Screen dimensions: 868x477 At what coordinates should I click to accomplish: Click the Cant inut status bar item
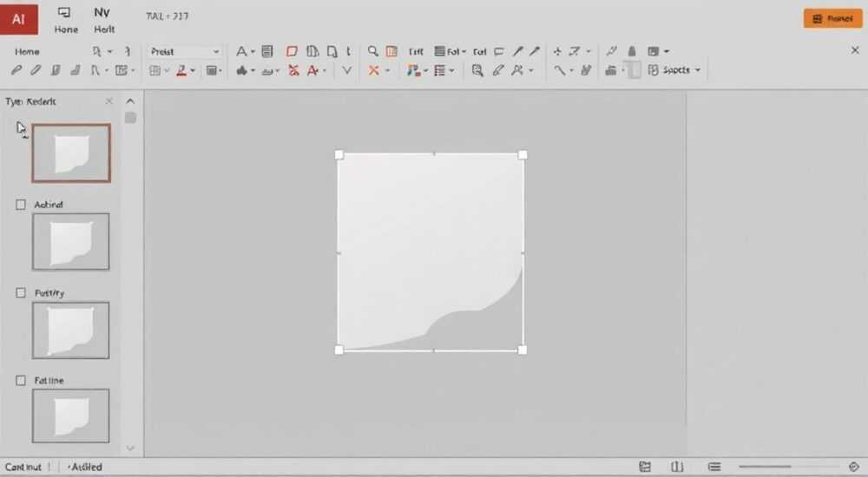23,467
